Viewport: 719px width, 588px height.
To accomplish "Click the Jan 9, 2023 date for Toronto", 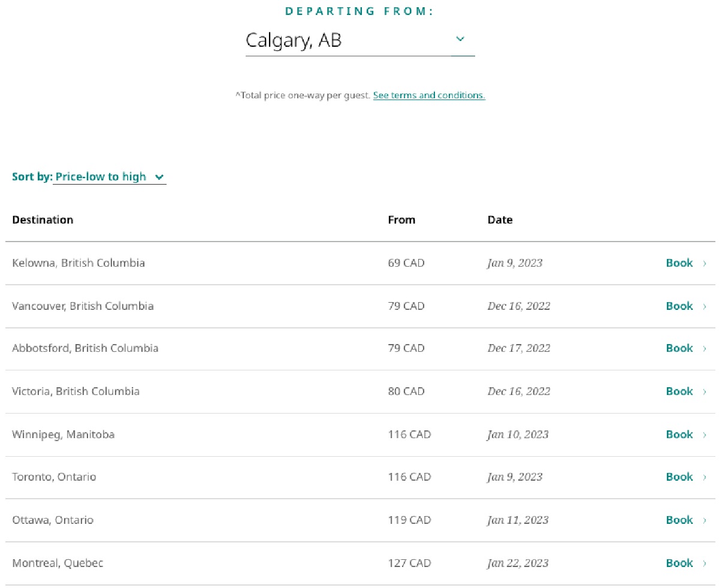I will pos(515,477).
